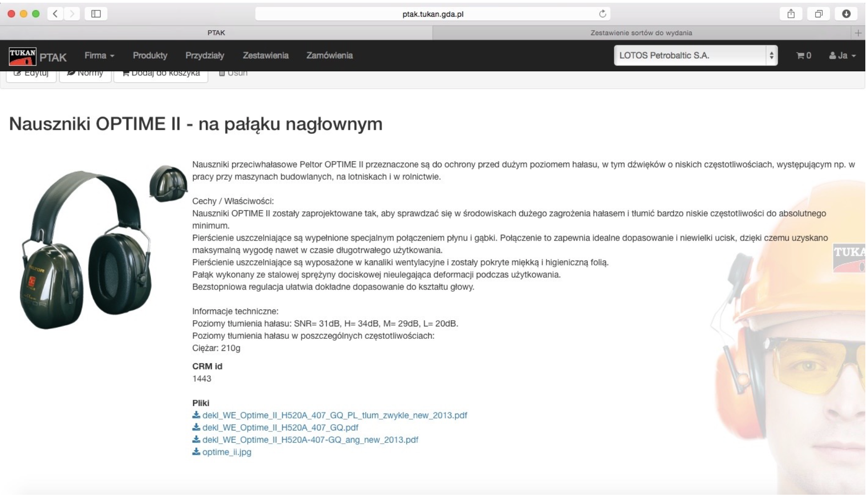
Task: Open the shopping cart showing 0
Action: tap(804, 56)
